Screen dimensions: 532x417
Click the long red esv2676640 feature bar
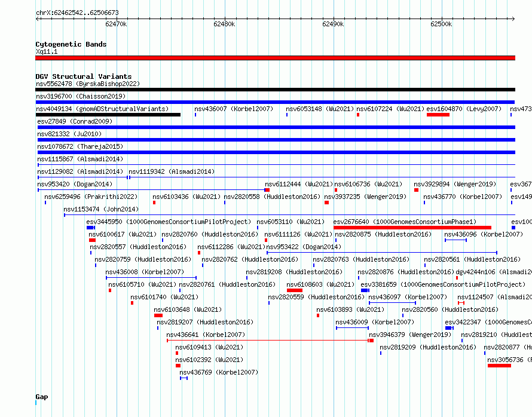412,228
